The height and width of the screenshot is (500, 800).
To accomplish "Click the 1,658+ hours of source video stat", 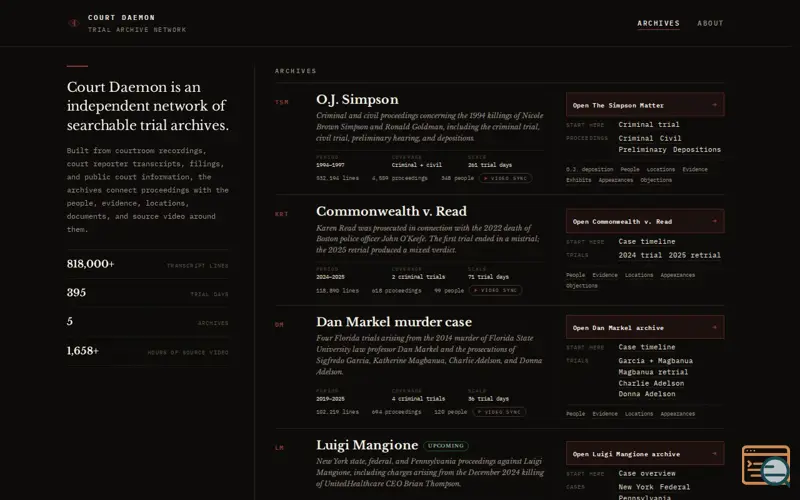I will pyautogui.click(x=147, y=351).
